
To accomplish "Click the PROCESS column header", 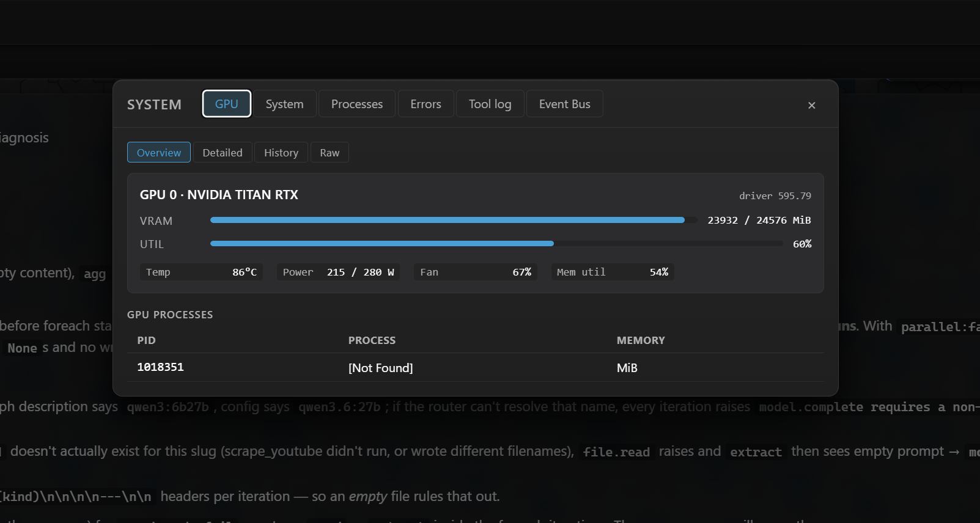I will pyautogui.click(x=372, y=340).
